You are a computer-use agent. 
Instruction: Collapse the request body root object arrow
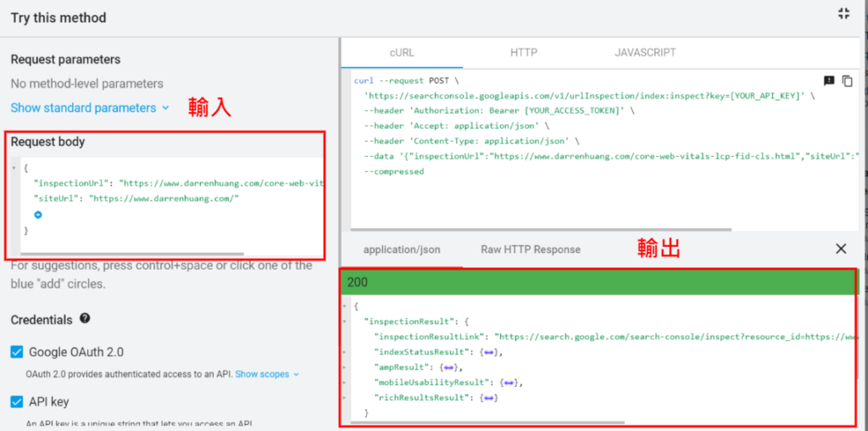(x=14, y=168)
